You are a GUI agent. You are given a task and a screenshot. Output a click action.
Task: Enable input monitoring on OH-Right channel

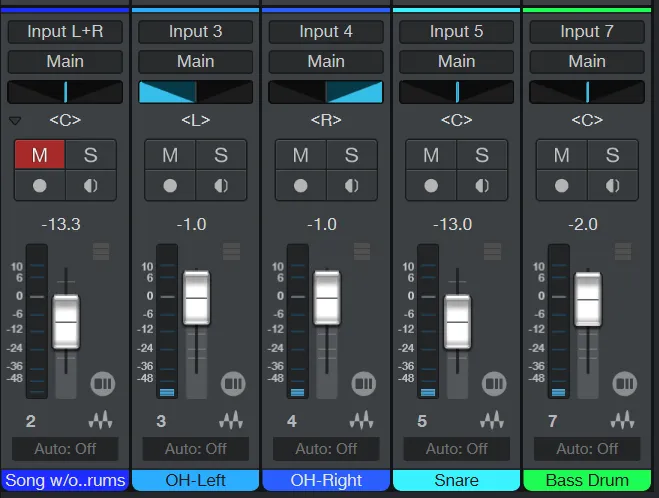click(x=352, y=186)
